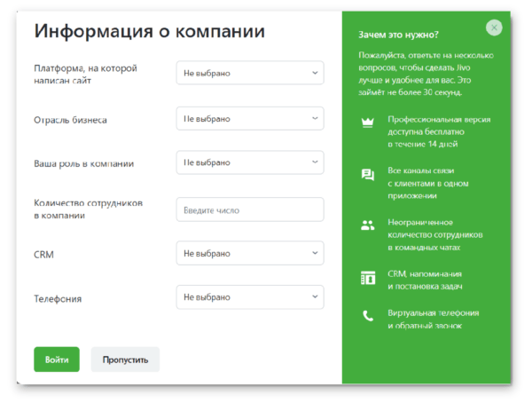Open the Ваша роль в компании dropdown
The height and width of the screenshot is (403, 532).
[x=250, y=162]
